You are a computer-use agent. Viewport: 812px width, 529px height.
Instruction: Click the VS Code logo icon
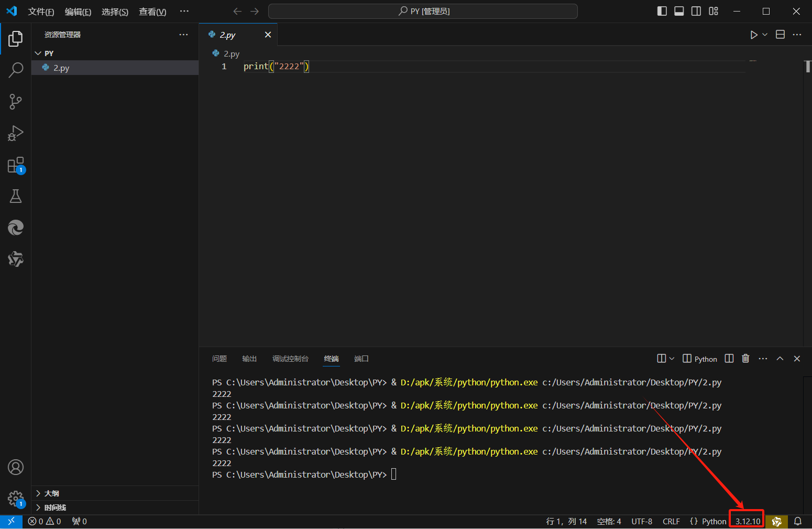tap(12, 11)
